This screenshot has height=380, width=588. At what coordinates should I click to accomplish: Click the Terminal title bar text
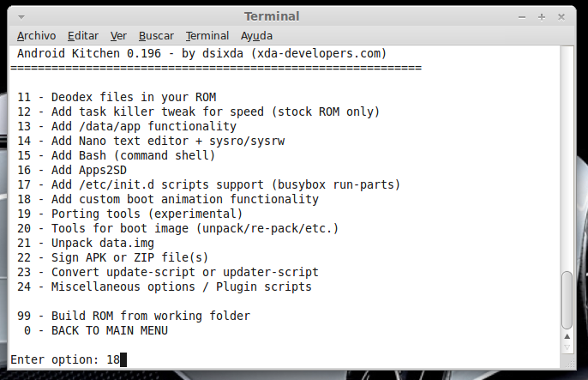[272, 16]
